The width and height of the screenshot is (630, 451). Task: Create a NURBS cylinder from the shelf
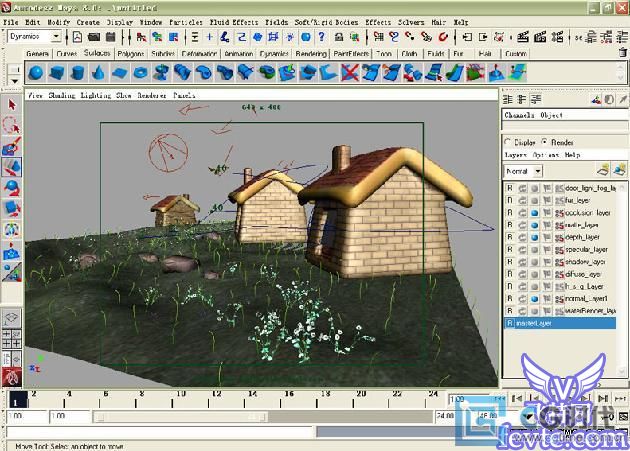point(77,73)
